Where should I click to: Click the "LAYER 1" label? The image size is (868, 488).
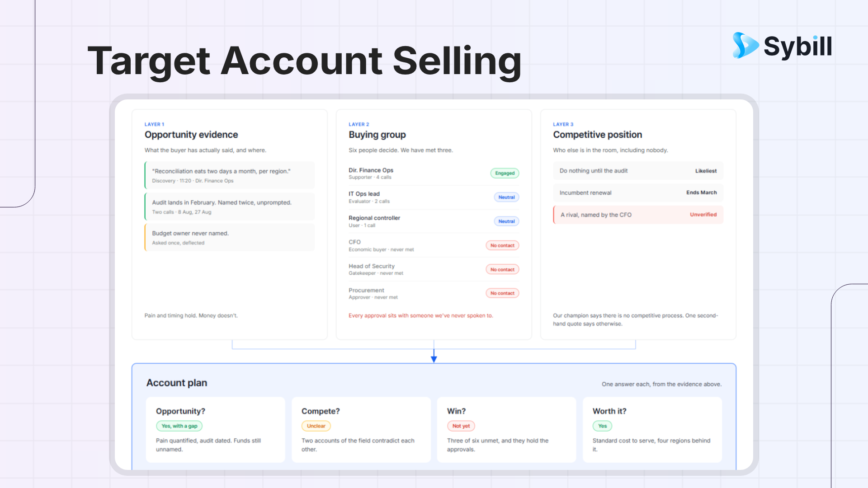coord(154,124)
